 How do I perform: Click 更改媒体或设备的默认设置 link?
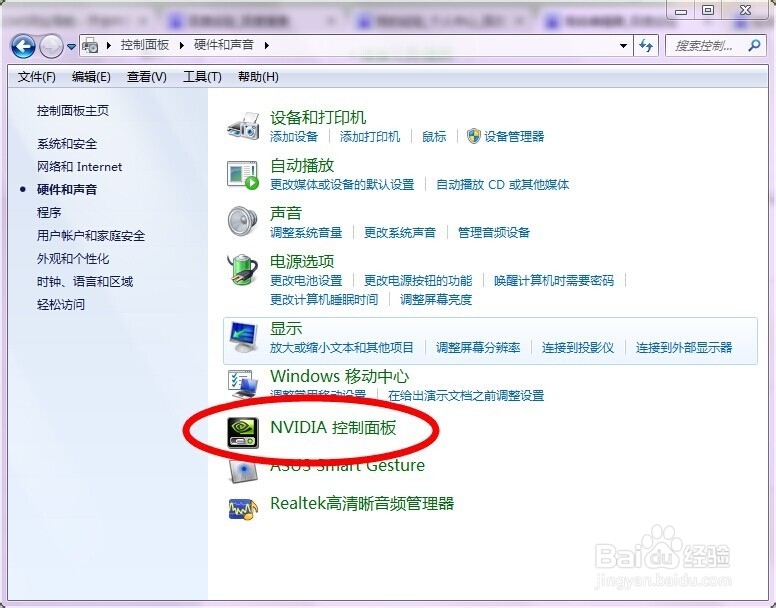[342, 185]
